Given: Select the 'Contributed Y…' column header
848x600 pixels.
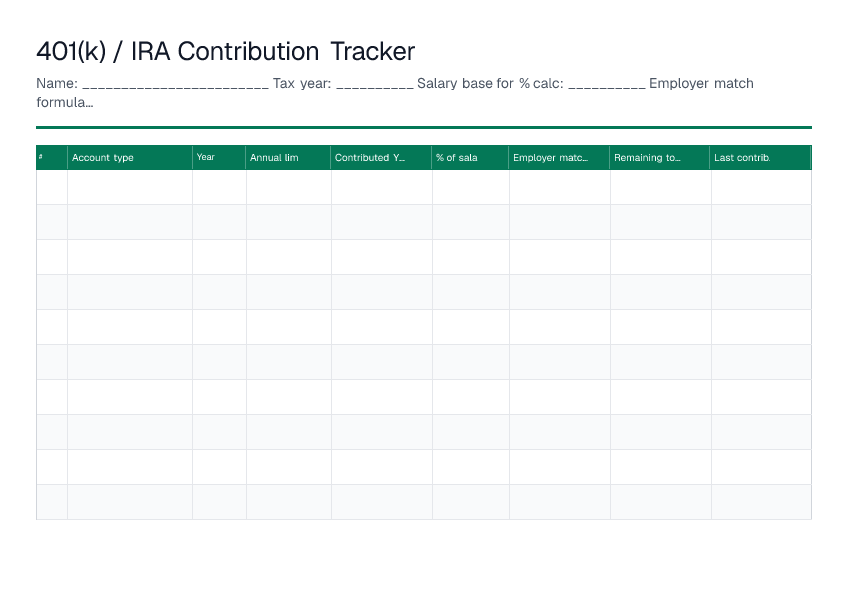Looking at the screenshot, I should click(x=381, y=157).
